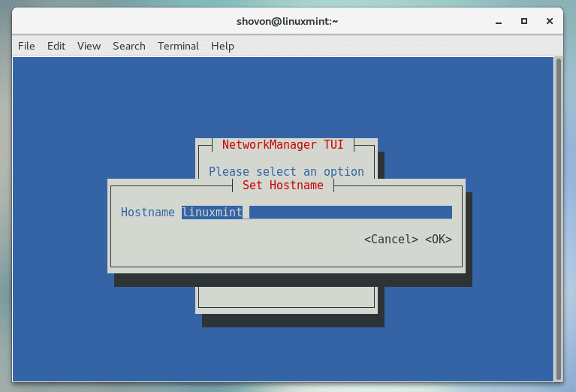The width and height of the screenshot is (576, 392).
Task: Close the terminal window
Action: [x=550, y=21]
